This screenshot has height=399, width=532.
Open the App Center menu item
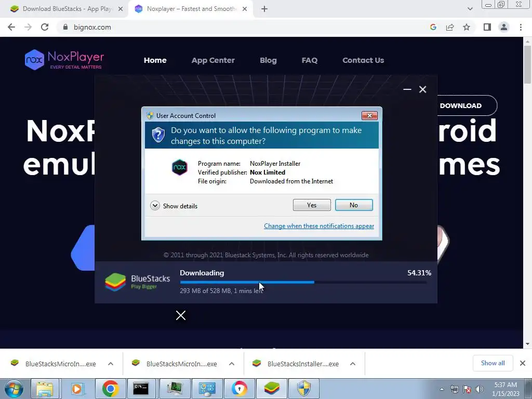pos(213,60)
